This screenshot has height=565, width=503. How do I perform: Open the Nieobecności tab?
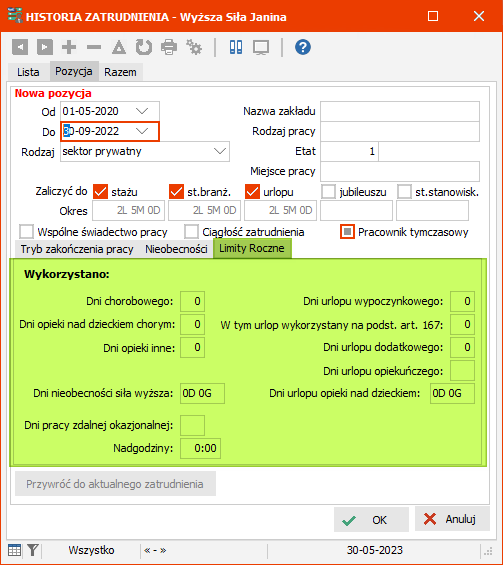(176, 249)
